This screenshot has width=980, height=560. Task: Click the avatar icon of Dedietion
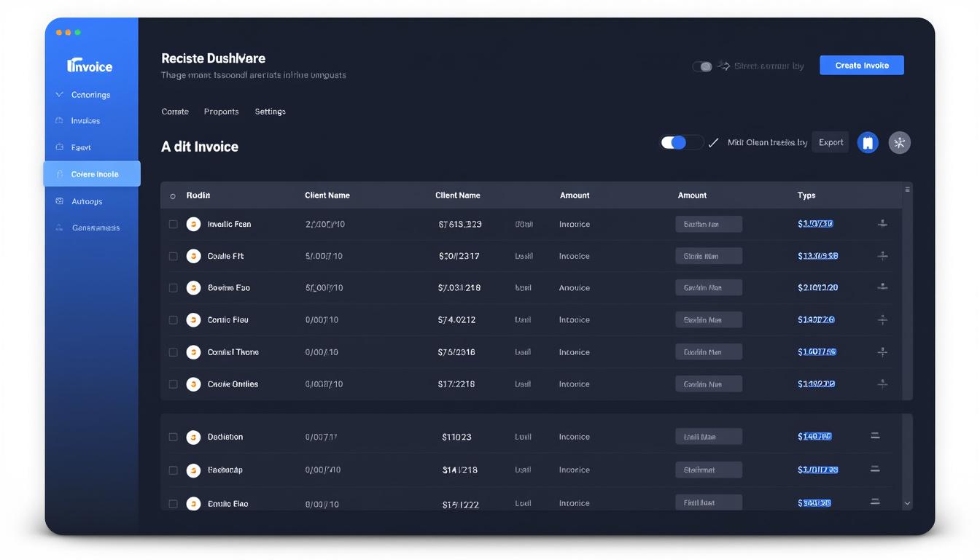coord(193,437)
